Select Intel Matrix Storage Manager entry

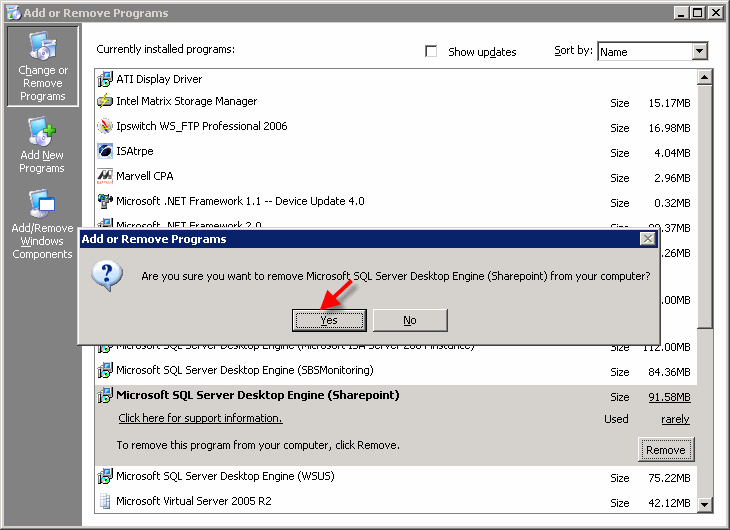[187, 102]
